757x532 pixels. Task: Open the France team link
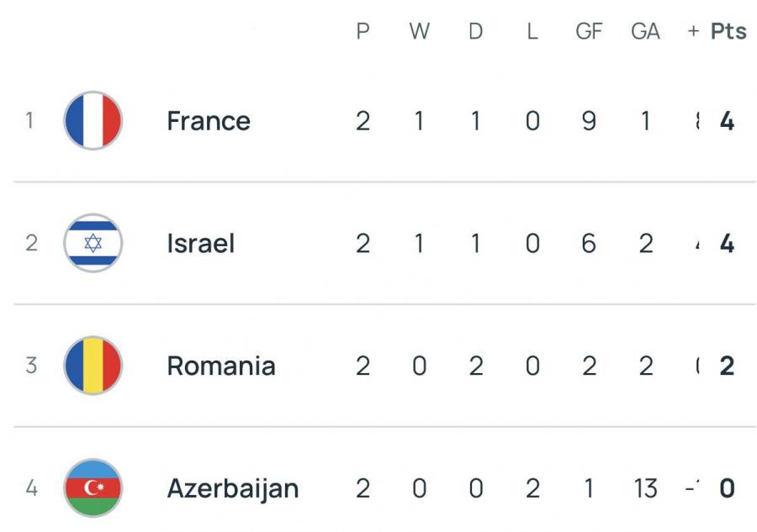pyautogui.click(x=209, y=121)
